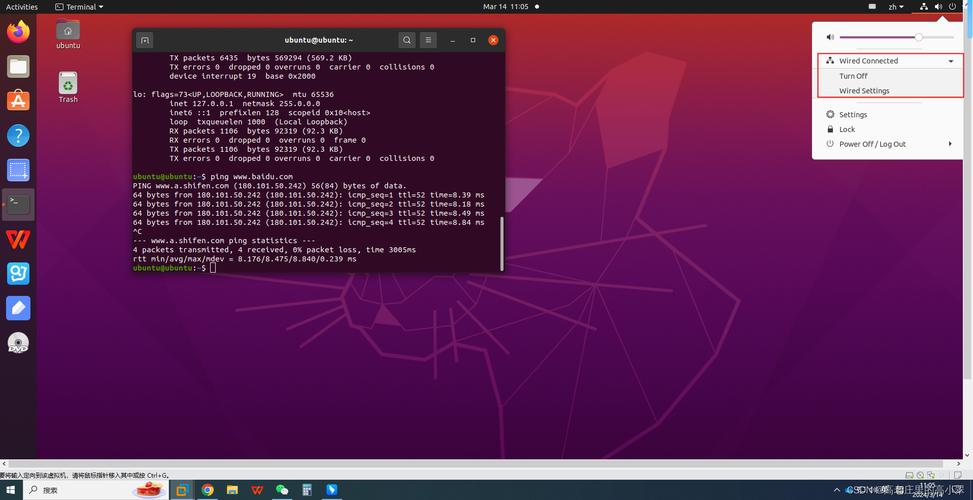Open the Files manager in dock
Viewport: 973px width, 500px height.
tap(18, 67)
